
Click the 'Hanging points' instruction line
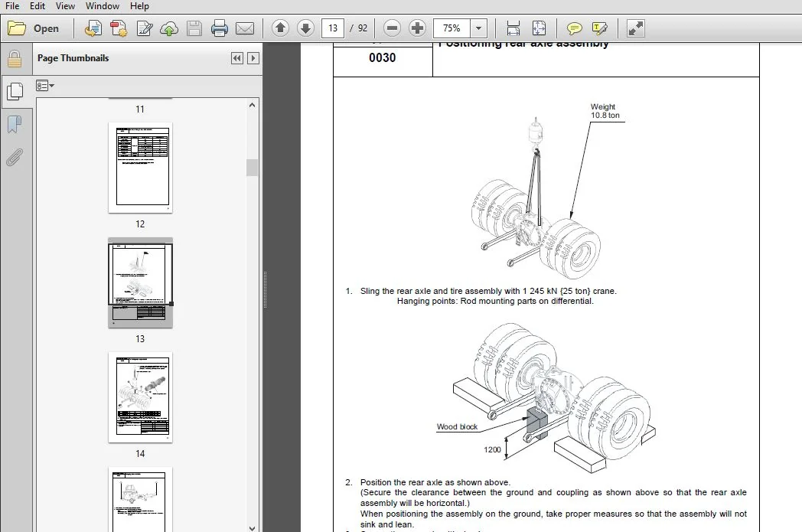click(x=495, y=302)
